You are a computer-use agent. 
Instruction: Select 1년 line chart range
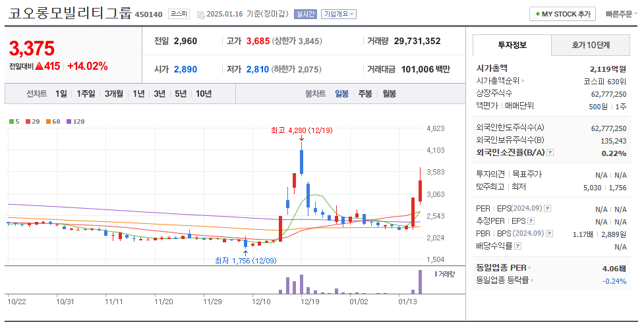pyautogui.click(x=139, y=94)
